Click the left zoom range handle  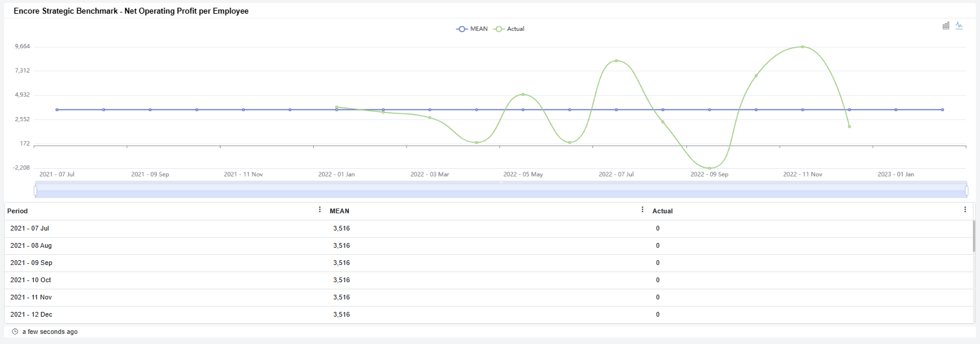tap(36, 191)
